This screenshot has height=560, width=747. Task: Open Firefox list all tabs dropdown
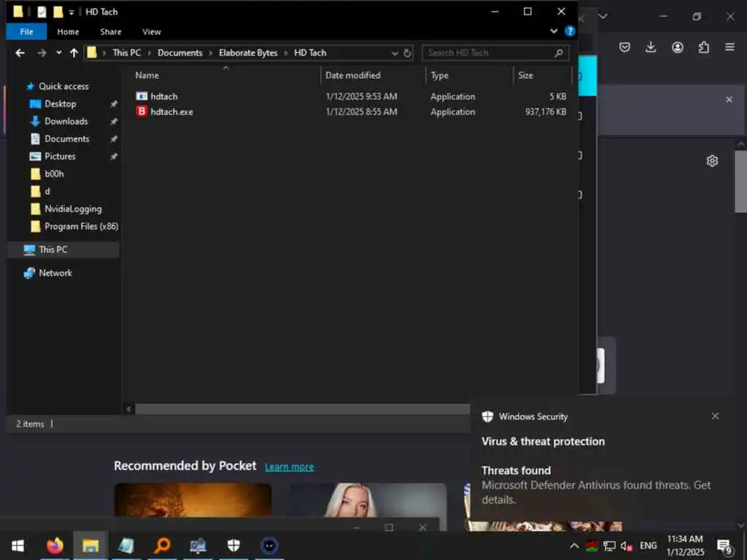pyautogui.click(x=603, y=16)
